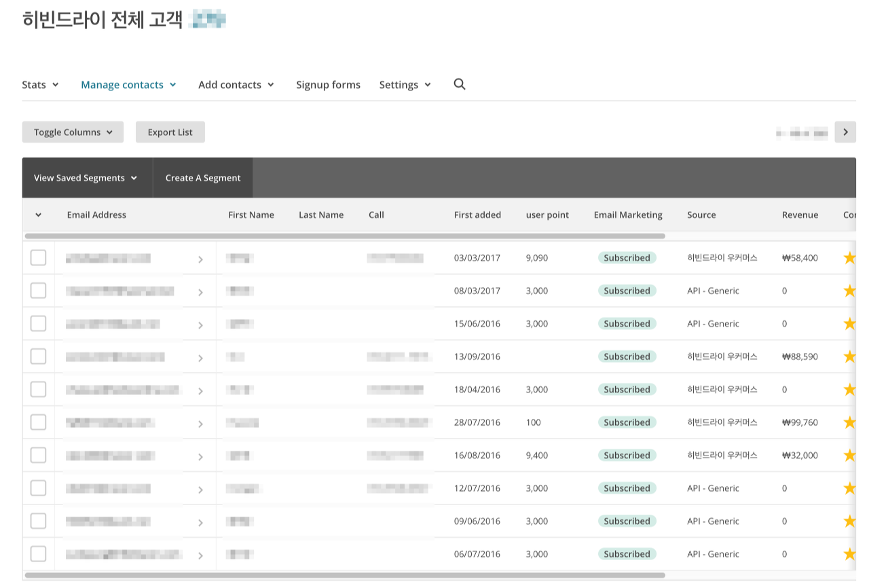Expand the 13/09/2016 contact's email chevron
The width and height of the screenshot is (869, 588).
(x=200, y=358)
